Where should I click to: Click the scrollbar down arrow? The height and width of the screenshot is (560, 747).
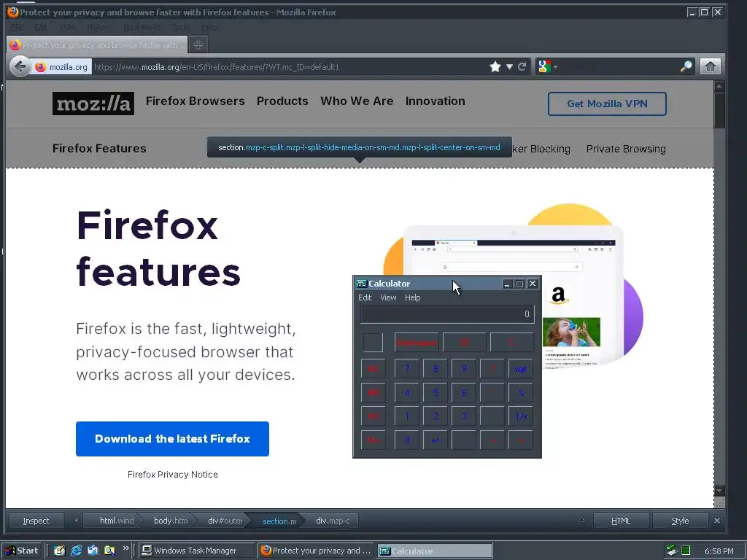click(x=719, y=491)
